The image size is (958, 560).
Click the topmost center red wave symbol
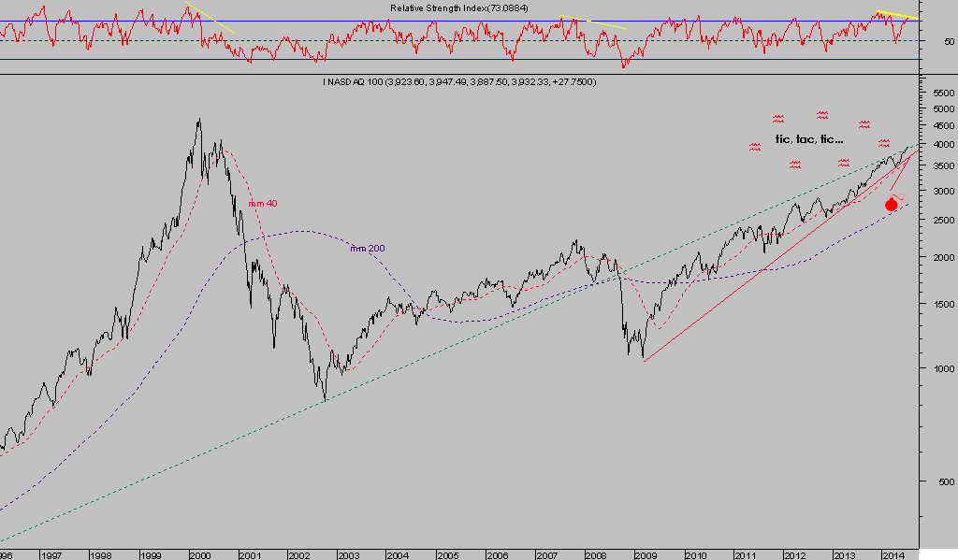pyautogui.click(x=822, y=115)
